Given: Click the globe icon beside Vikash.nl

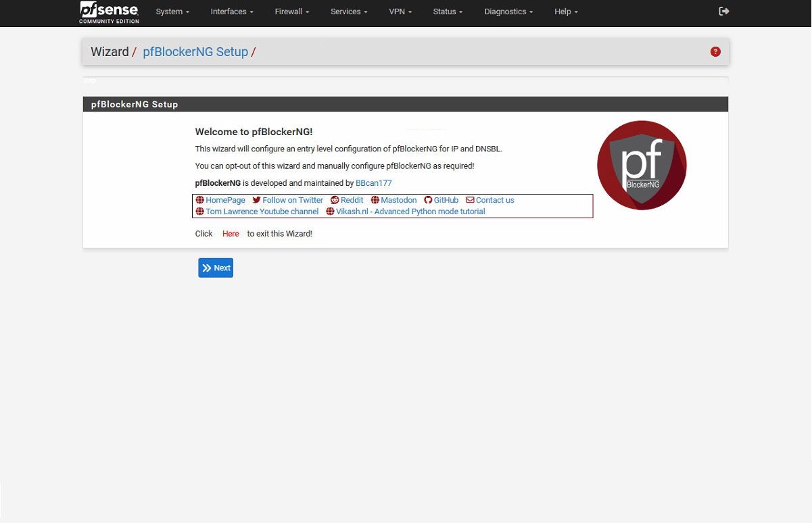Looking at the screenshot, I should point(330,211).
